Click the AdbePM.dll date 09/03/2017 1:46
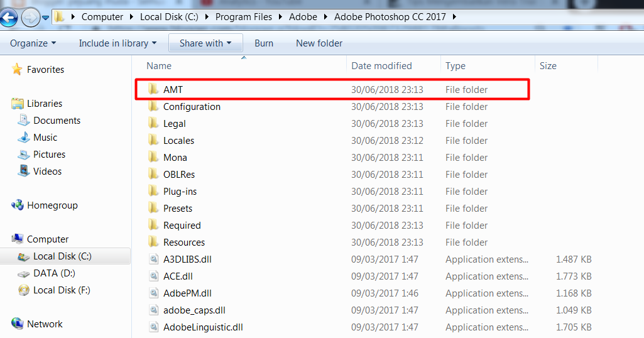The height and width of the screenshot is (338, 644). 385,293
